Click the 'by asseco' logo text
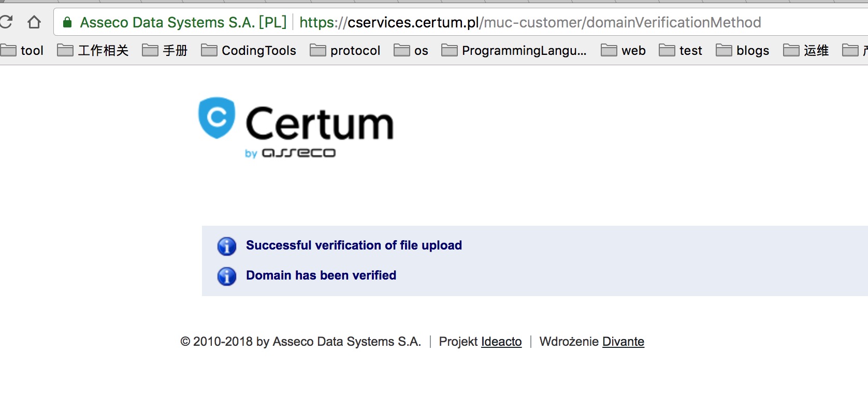This screenshot has height=410, width=868. click(x=290, y=153)
